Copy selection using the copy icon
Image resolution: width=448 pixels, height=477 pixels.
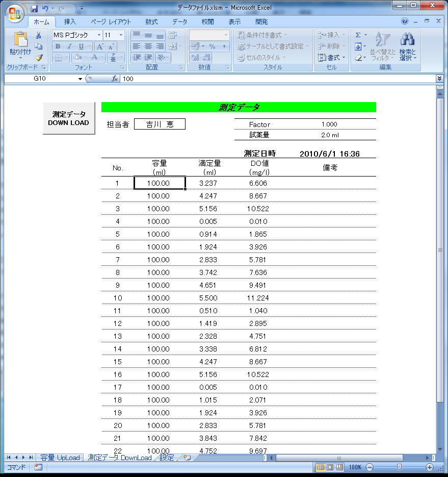pyautogui.click(x=38, y=46)
